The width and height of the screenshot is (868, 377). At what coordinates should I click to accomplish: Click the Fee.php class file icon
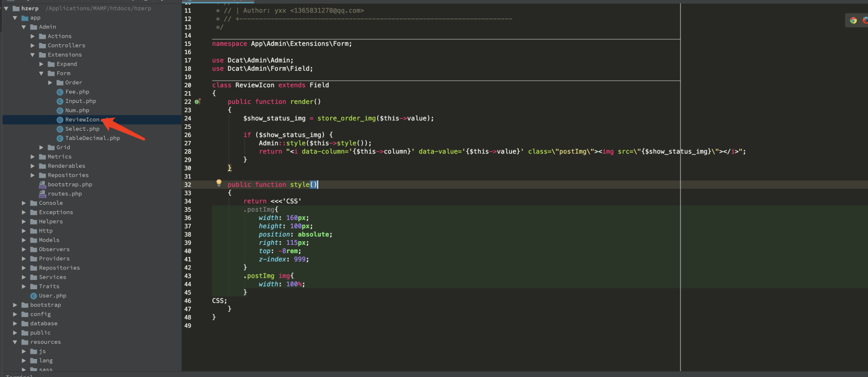pos(60,92)
